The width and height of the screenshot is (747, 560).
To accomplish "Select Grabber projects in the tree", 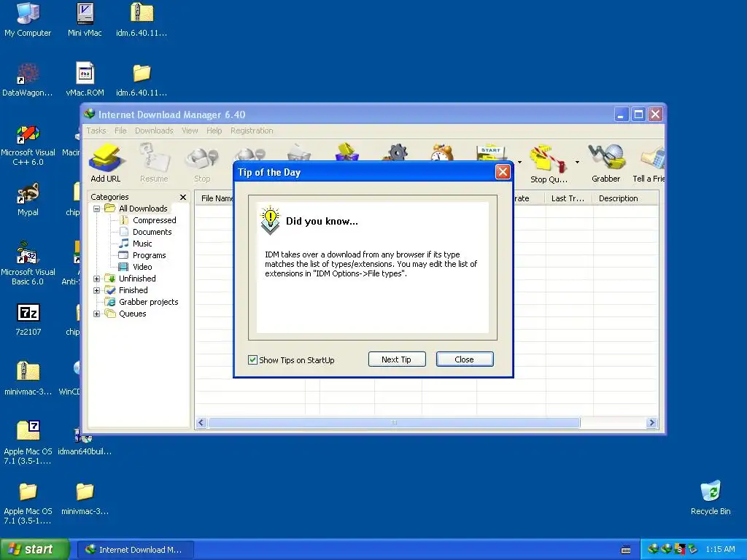I will (148, 302).
